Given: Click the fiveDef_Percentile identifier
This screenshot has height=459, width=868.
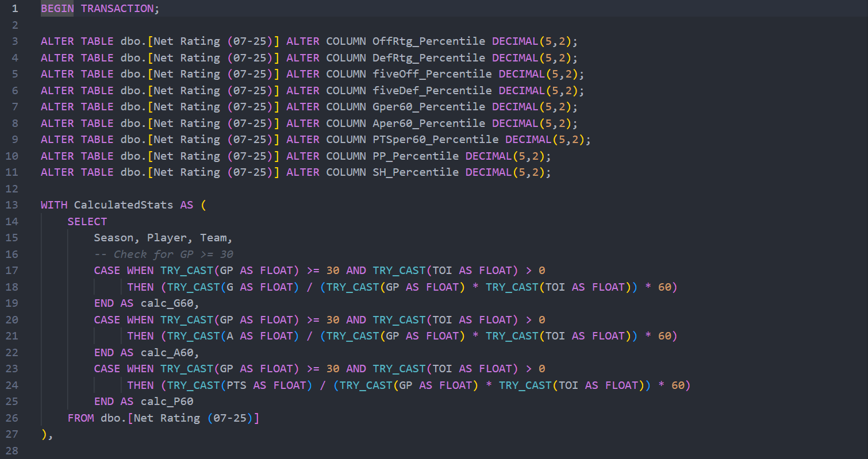Looking at the screenshot, I should (x=432, y=91).
